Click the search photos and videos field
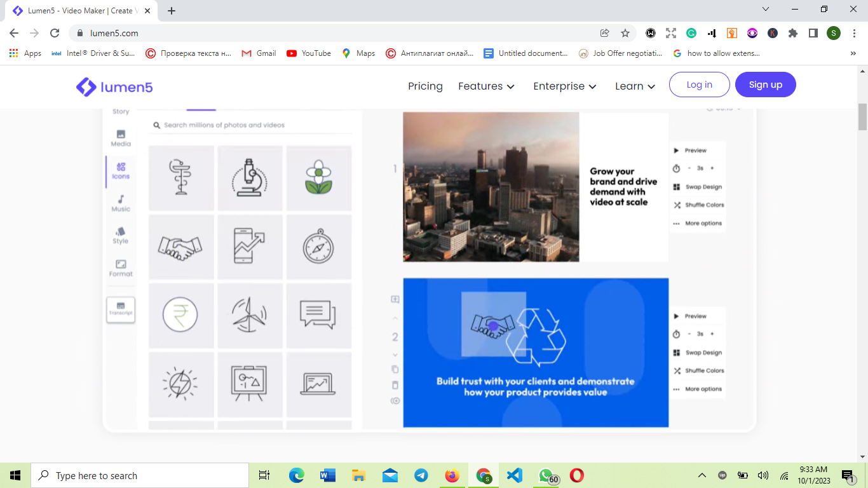The height and width of the screenshot is (488, 868). (x=251, y=125)
